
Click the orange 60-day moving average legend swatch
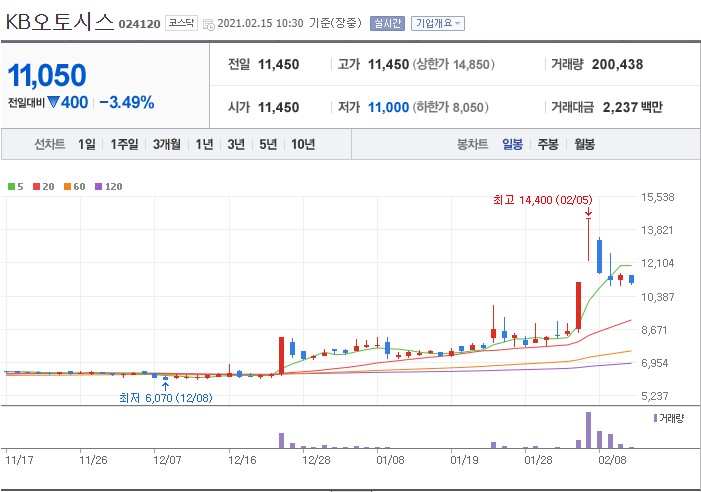[x=68, y=186]
